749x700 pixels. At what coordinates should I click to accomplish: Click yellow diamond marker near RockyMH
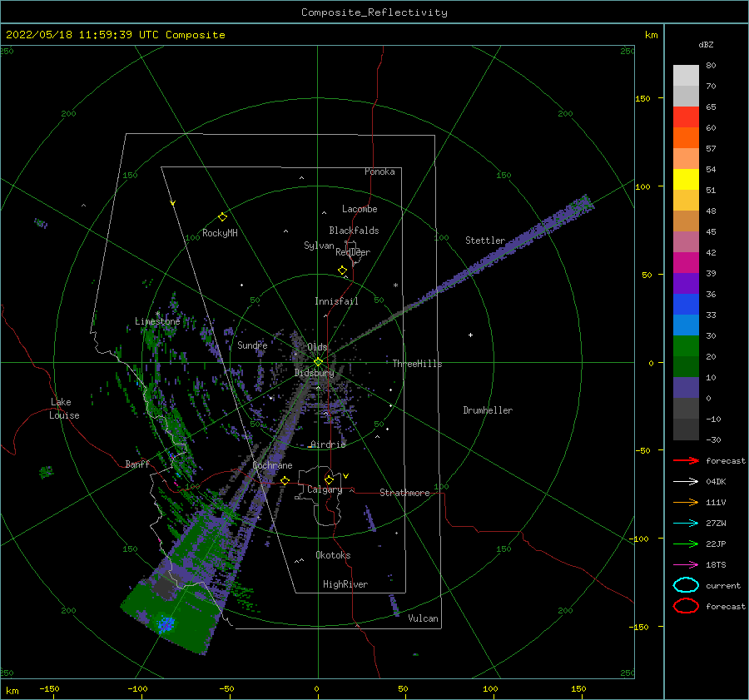(222, 217)
